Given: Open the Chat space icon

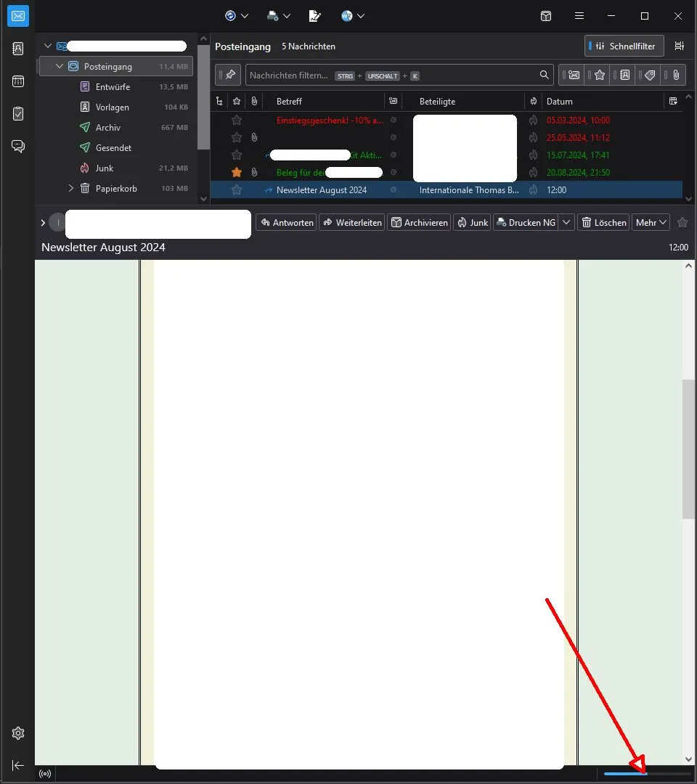Looking at the screenshot, I should pos(18,146).
